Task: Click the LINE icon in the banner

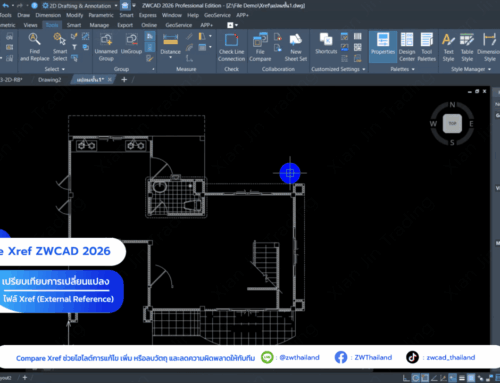Action: coord(267,357)
